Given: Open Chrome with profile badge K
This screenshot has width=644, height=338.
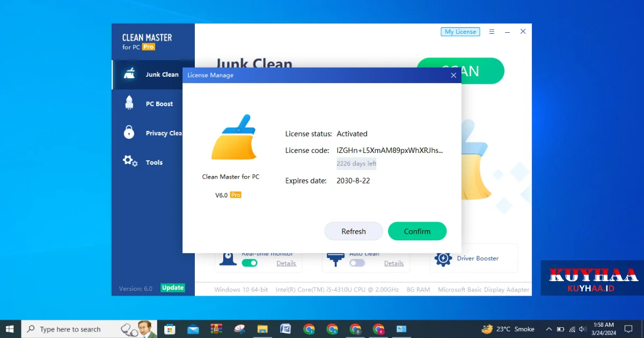Looking at the screenshot, I should [378, 329].
